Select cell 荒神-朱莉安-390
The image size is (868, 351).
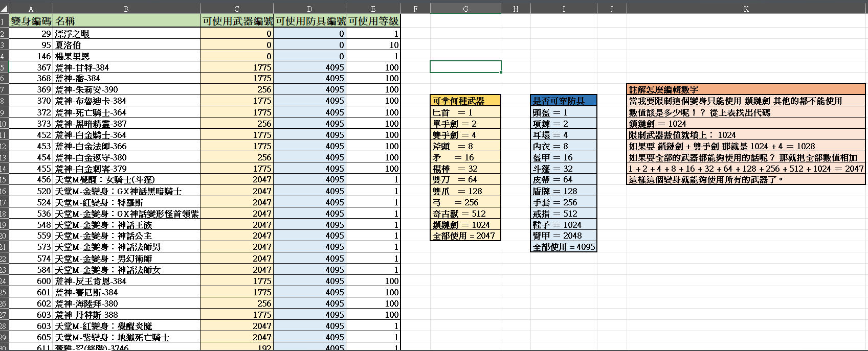(x=126, y=90)
